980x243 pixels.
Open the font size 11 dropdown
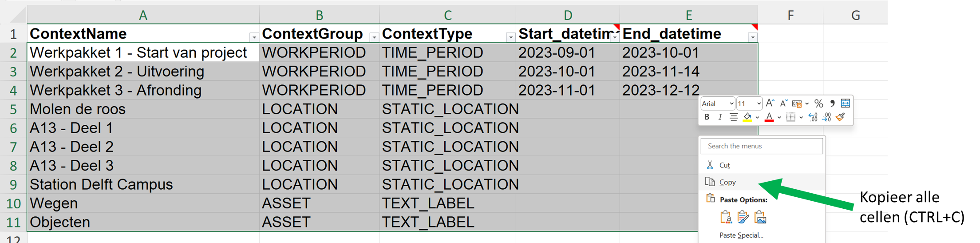pos(759,104)
